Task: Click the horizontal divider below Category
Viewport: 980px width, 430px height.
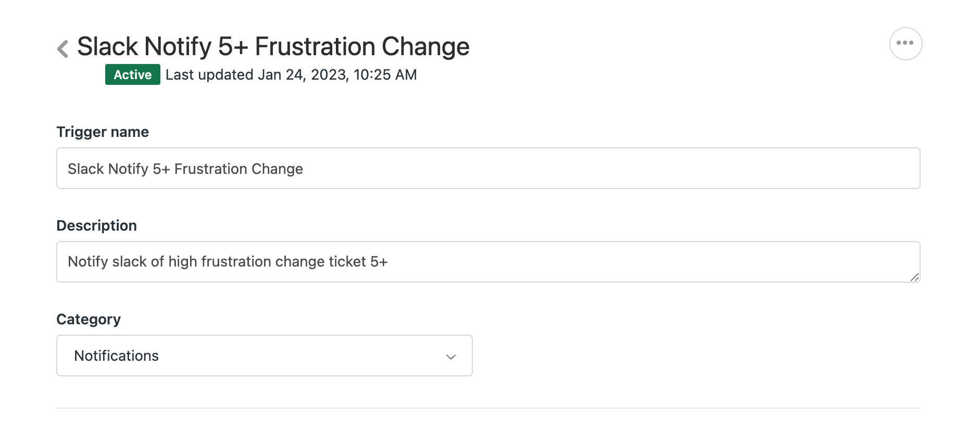Action: [x=488, y=408]
